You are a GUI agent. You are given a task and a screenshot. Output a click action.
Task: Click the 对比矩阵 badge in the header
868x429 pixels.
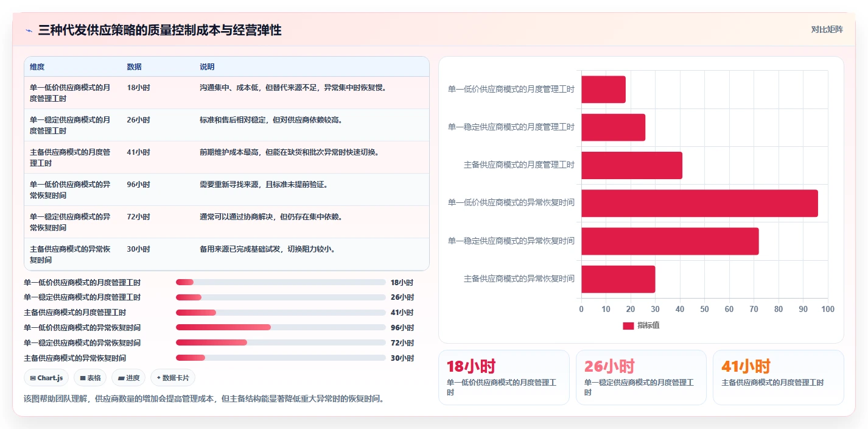[x=827, y=29]
